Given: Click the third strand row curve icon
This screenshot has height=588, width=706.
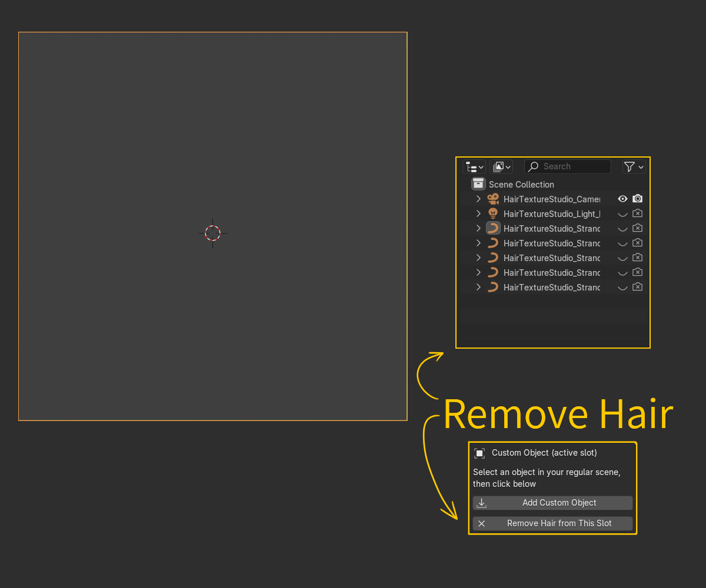Looking at the screenshot, I should pyautogui.click(x=493, y=258).
